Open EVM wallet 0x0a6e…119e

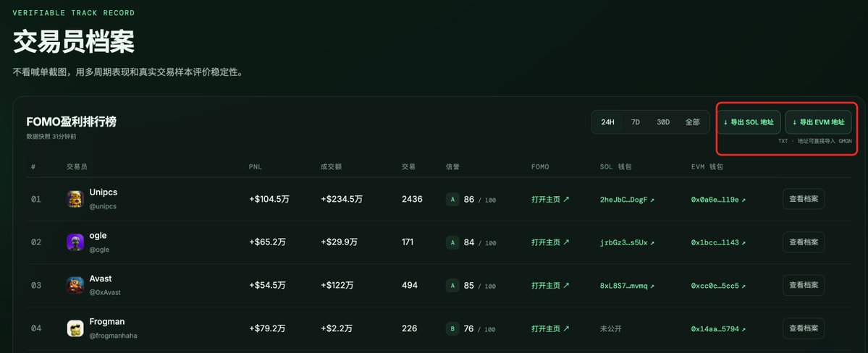pyautogui.click(x=718, y=200)
